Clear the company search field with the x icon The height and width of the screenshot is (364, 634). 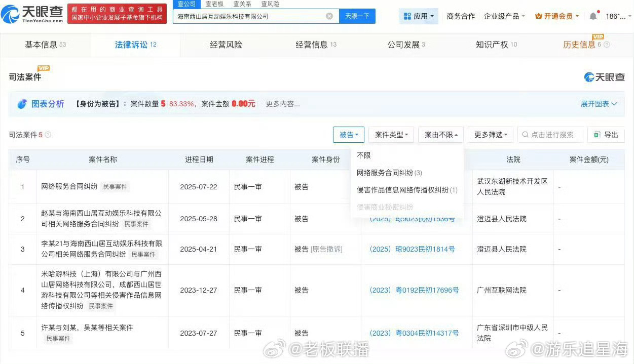(x=329, y=16)
